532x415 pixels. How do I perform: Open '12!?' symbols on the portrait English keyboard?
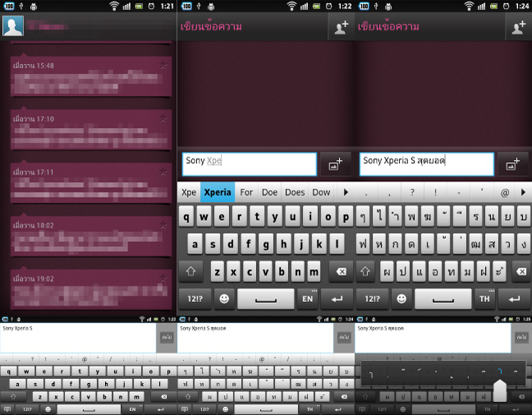pos(195,299)
